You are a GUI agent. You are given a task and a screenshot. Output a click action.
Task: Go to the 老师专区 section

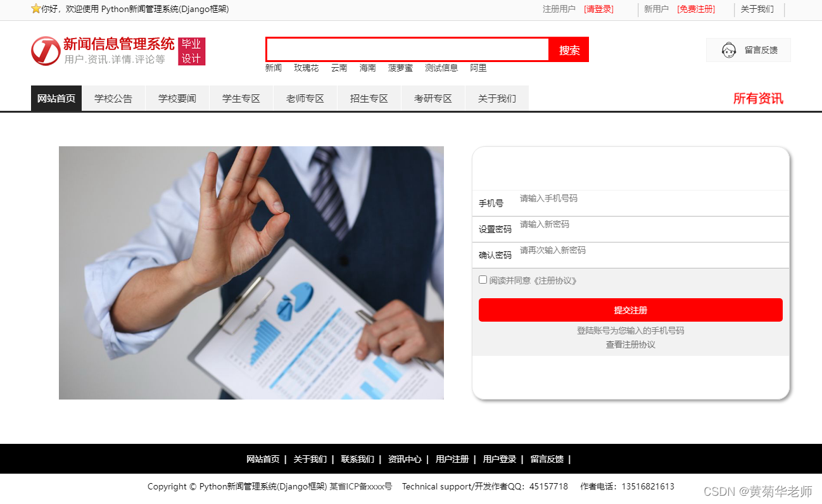click(x=305, y=98)
